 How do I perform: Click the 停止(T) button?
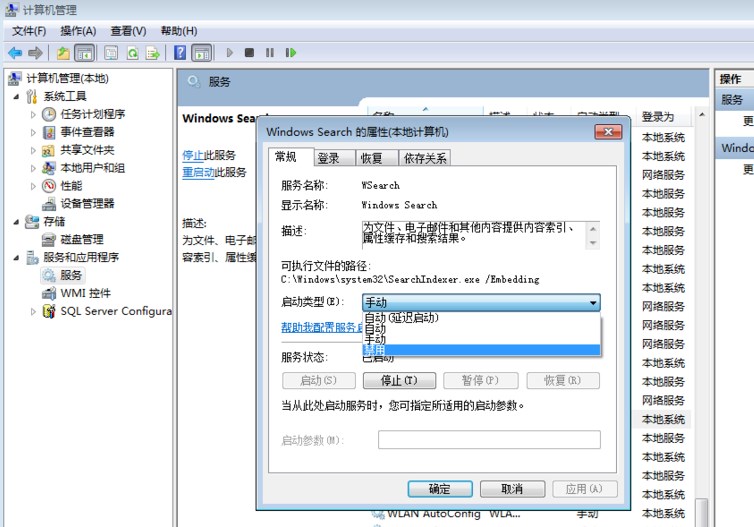point(399,381)
